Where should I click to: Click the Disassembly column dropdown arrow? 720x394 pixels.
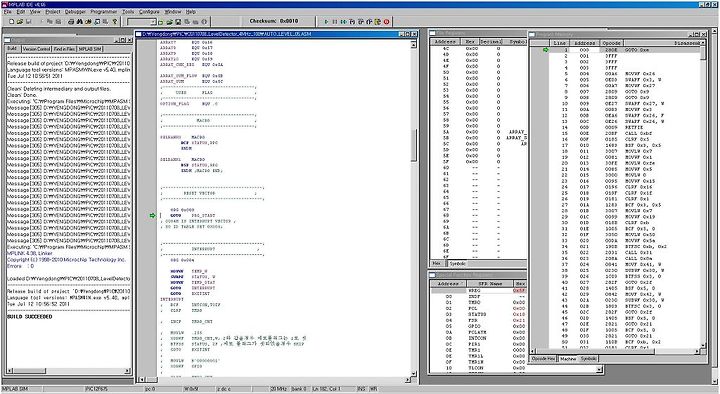click(703, 43)
